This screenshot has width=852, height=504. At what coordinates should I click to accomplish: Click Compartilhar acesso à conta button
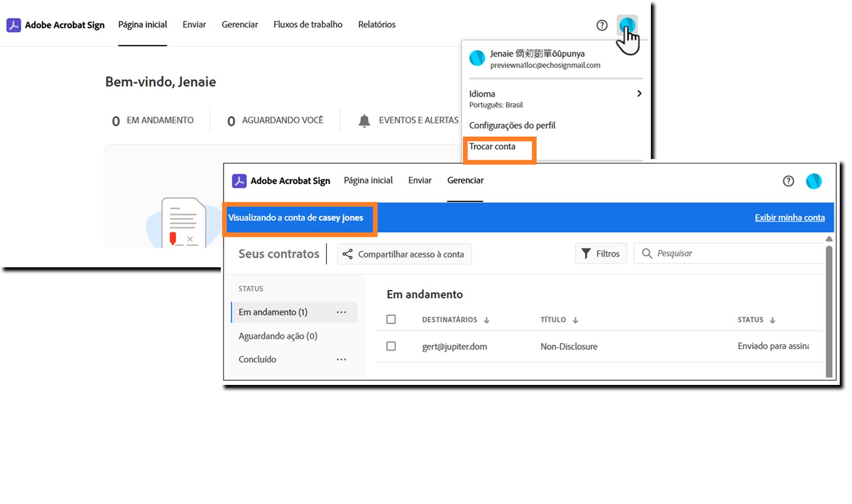pos(404,254)
